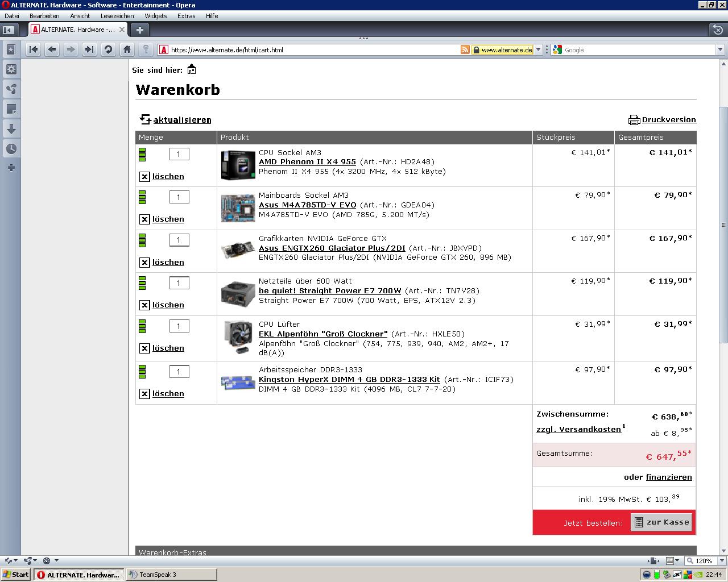The width and height of the screenshot is (728, 582).
Task: Open the History panel clock icon
Action: pyautogui.click(x=11, y=149)
